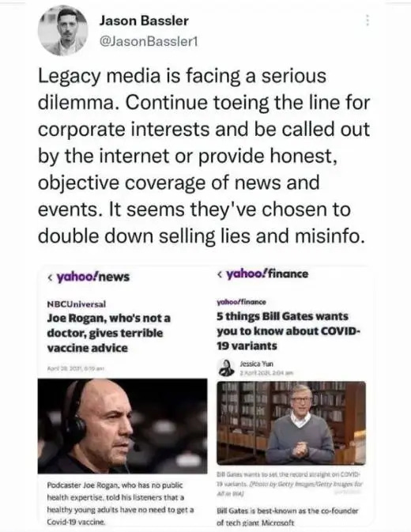411x532 pixels.
Task: Tap the back chevron beside yahoo!finance
Action: [x=221, y=274]
